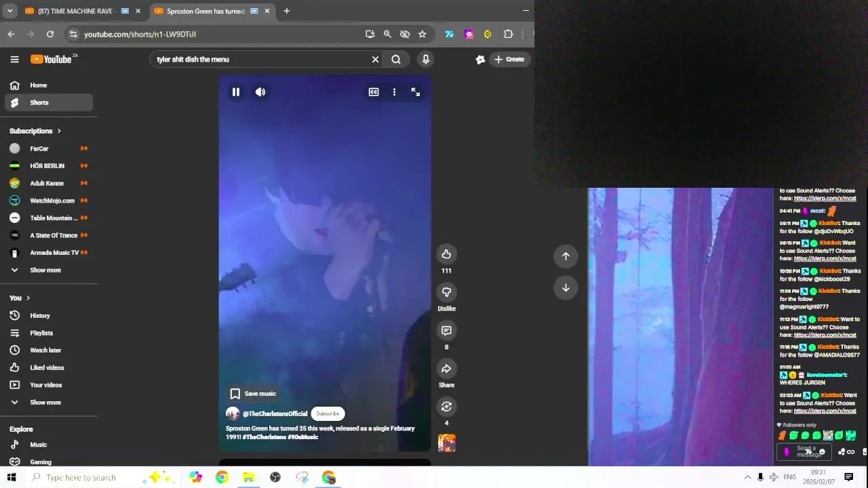Bookmark this page with the star
This screenshot has height=488, width=868.
[422, 34]
